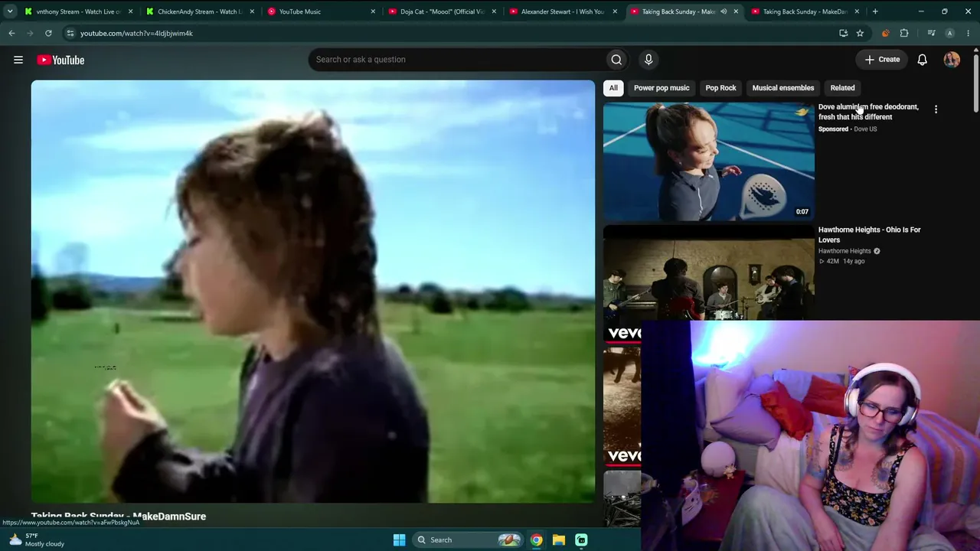Switch to the ChickenAndy Stream tab
Viewport: 980px width, 551px height.
200,11
